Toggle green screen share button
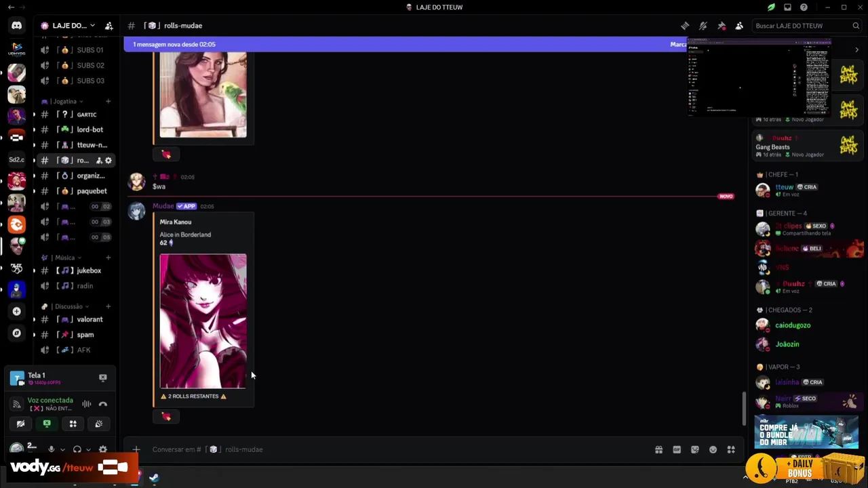Screen dimensions: 868x488 coord(47,424)
